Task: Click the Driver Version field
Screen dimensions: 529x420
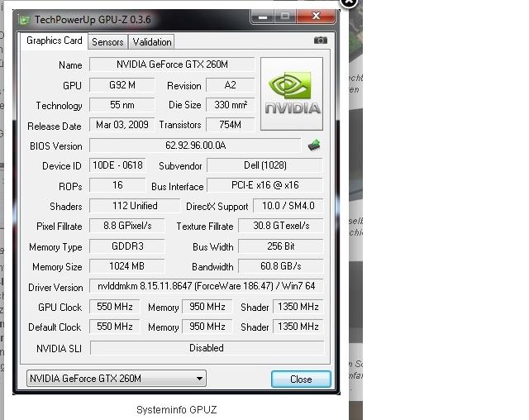Action: [x=206, y=286]
